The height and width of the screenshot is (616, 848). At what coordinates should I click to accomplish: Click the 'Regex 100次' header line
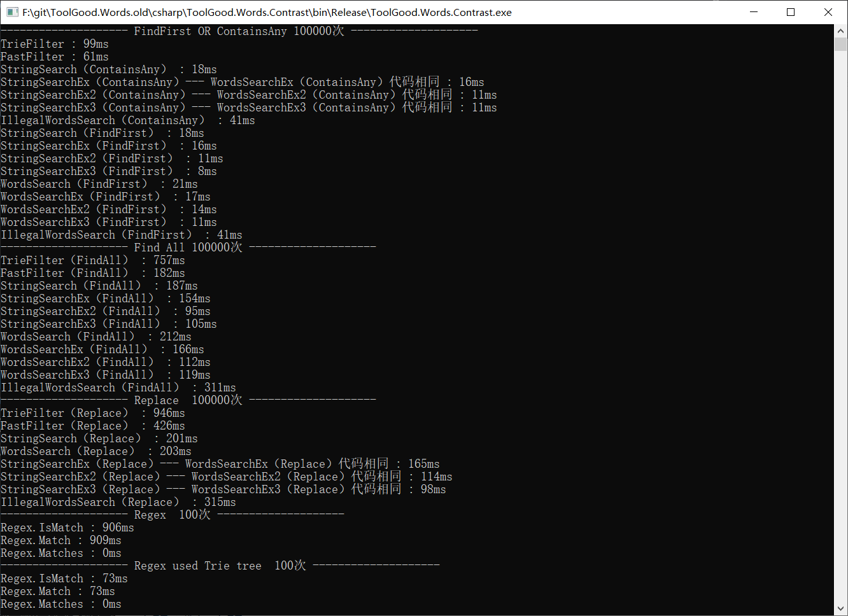tap(173, 515)
